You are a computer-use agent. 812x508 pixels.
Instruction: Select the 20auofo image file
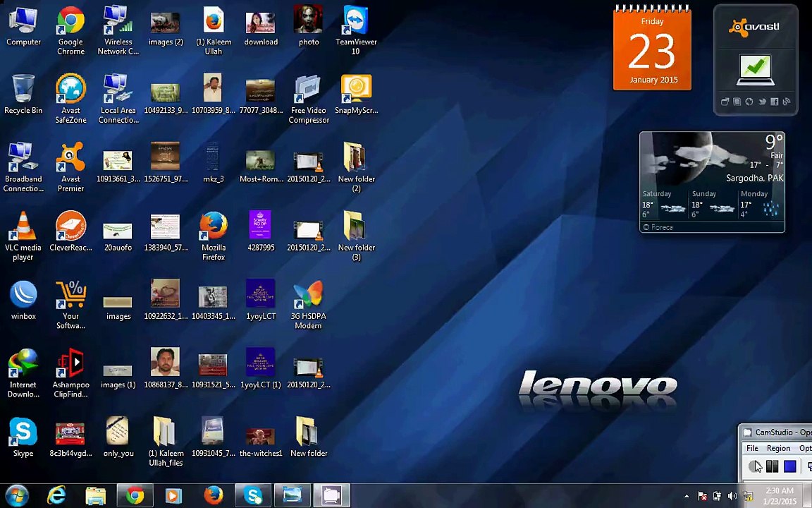tap(118, 236)
